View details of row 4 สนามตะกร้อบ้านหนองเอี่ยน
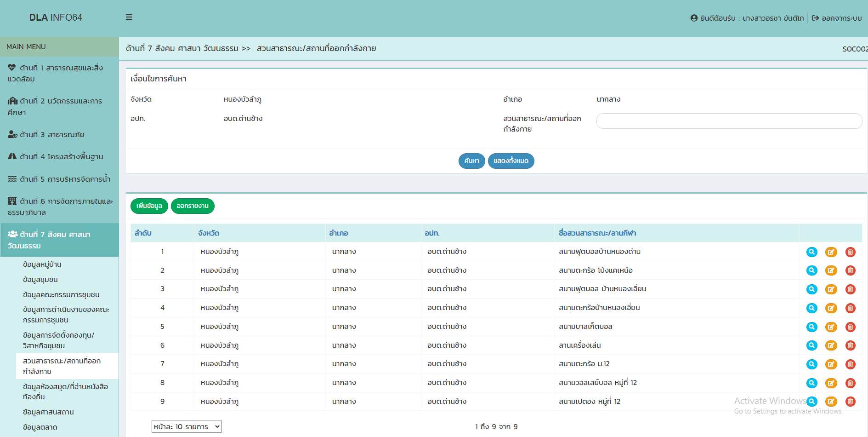868x437 pixels. tap(812, 308)
